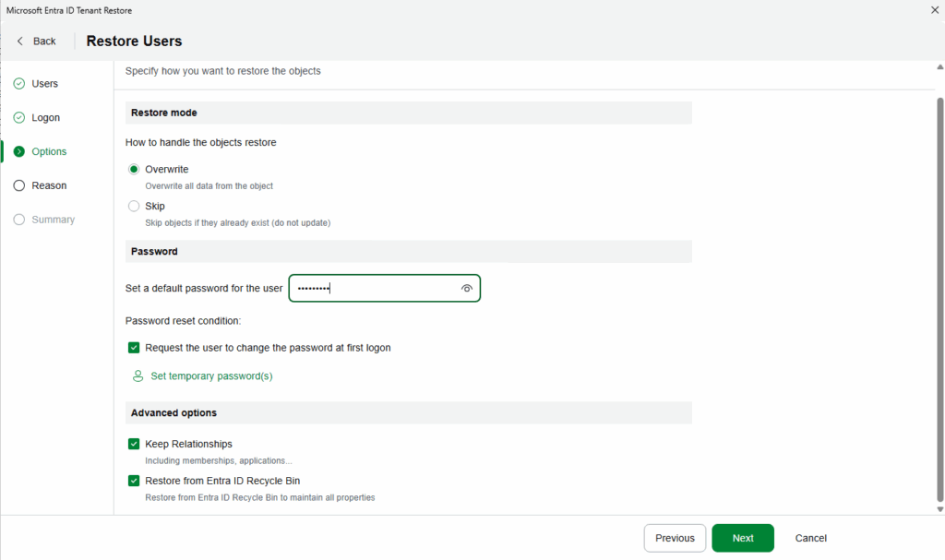This screenshot has height=560, width=945.
Task: Click the Options step arrow icon
Action: (x=19, y=151)
